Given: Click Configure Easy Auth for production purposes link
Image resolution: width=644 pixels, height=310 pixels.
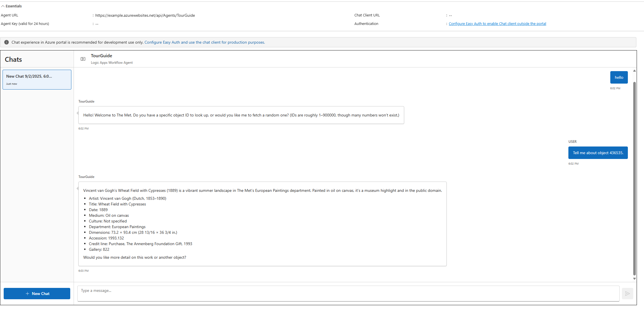Looking at the screenshot, I should point(204,42).
